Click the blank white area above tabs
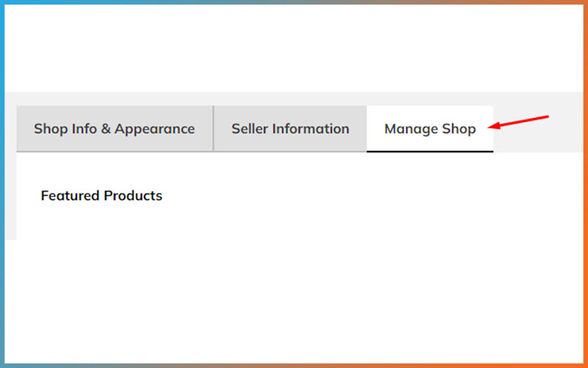 pyautogui.click(x=294, y=48)
